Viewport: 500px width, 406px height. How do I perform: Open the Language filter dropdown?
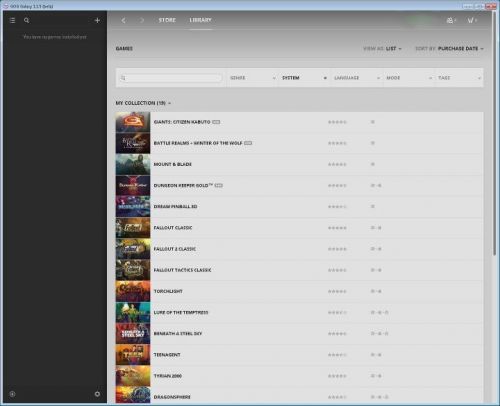tap(356, 78)
